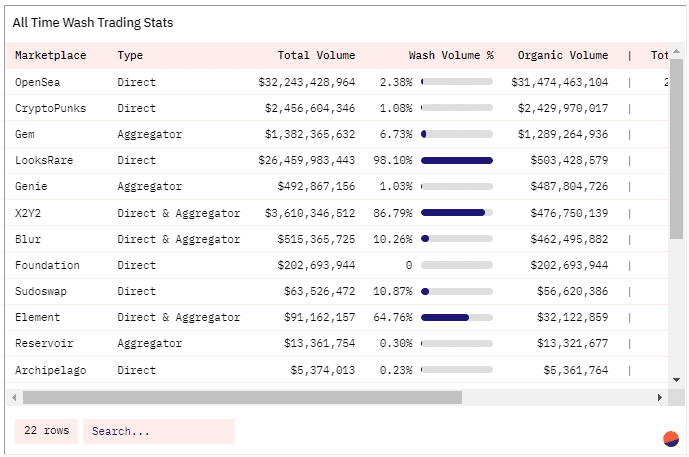Screen dimensions: 689x457
Task: Sort by Organic Volume column header
Action: [563, 55]
